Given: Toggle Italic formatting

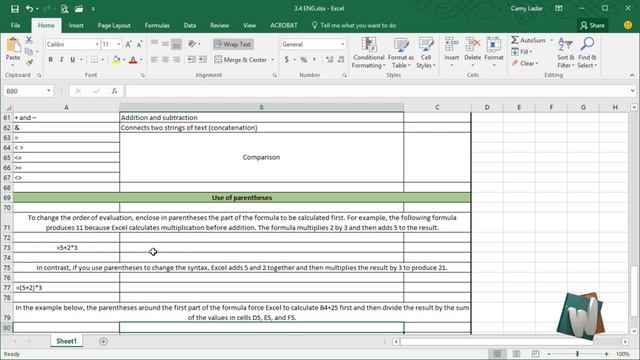Looking at the screenshot, I should click(x=62, y=60).
